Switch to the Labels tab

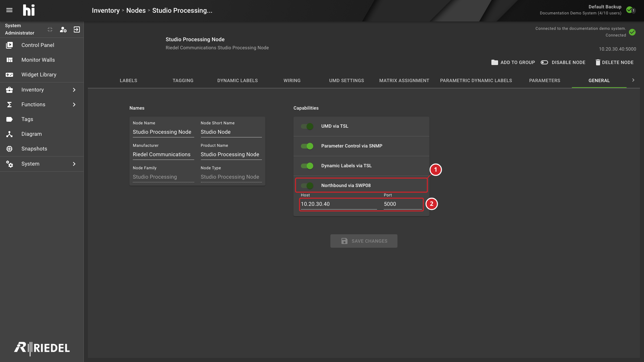[128, 80]
